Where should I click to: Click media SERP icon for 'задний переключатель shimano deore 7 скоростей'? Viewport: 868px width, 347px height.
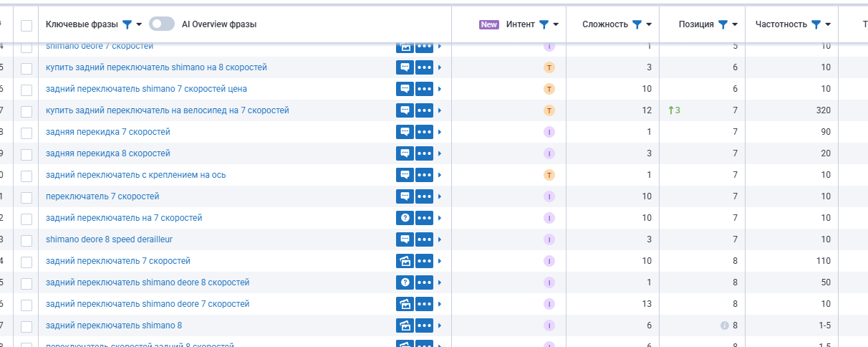coord(405,304)
